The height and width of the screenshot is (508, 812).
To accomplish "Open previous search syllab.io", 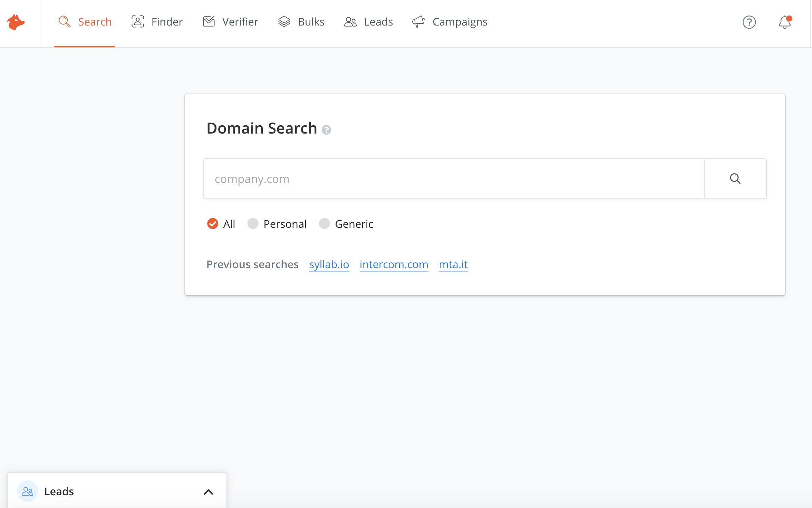I will click(329, 265).
